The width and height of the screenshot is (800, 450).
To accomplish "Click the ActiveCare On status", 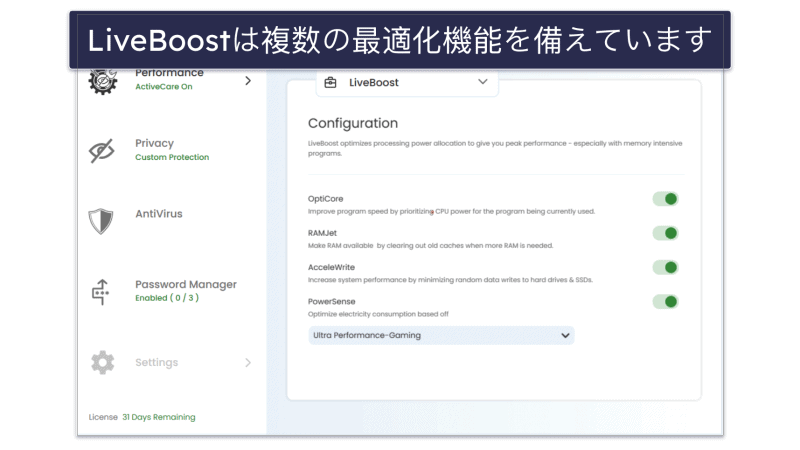I will tap(164, 87).
